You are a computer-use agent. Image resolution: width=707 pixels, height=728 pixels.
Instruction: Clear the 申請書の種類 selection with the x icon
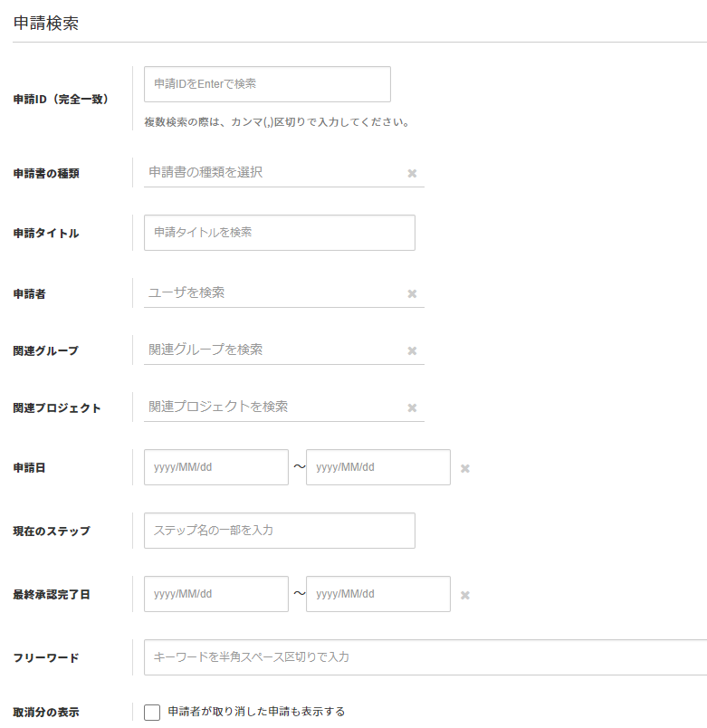(412, 173)
